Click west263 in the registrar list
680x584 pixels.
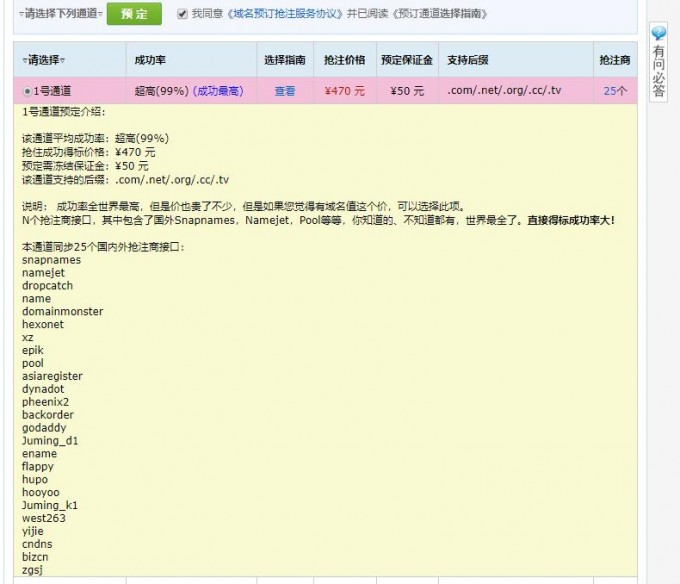44,518
